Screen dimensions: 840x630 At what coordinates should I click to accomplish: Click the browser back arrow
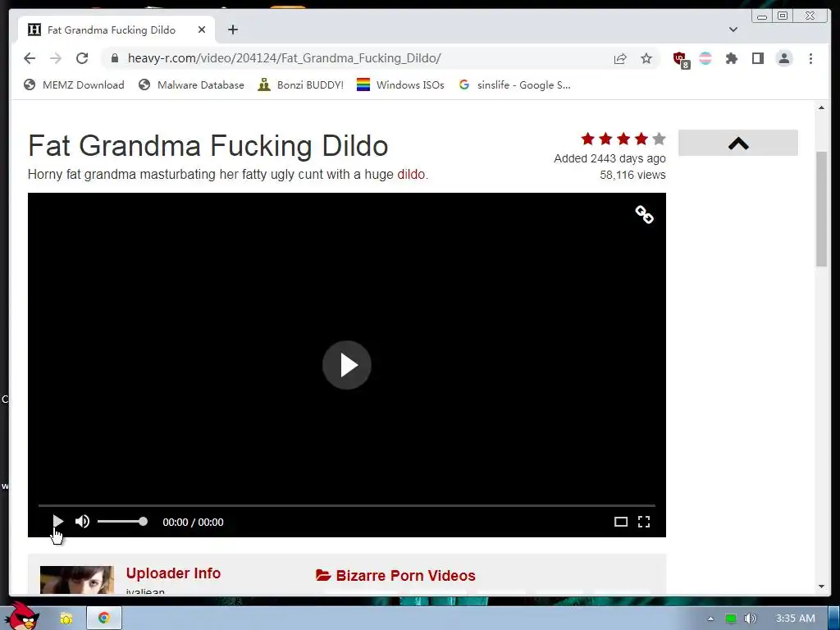(x=30, y=58)
